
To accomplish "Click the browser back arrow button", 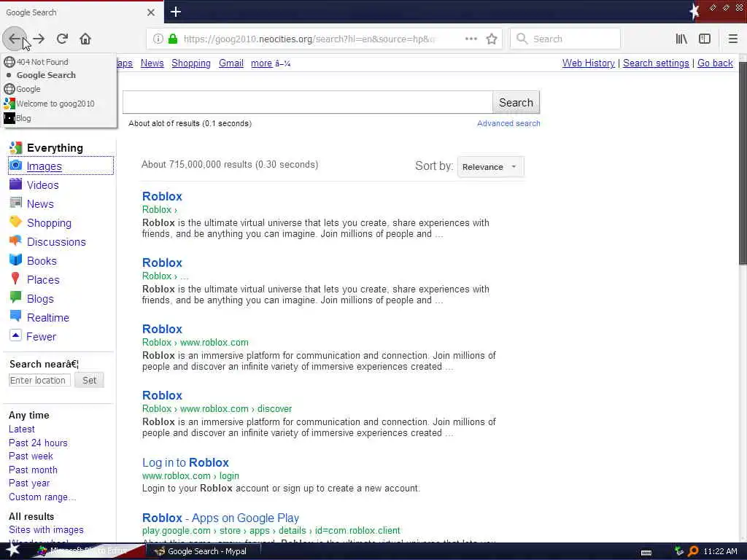I will click(15, 39).
